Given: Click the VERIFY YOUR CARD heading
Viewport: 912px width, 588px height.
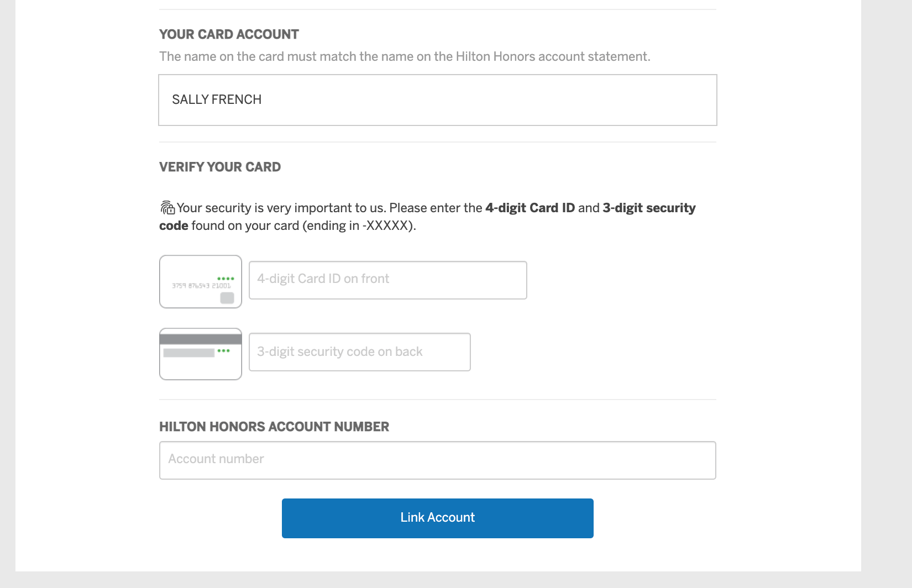Looking at the screenshot, I should 220,167.
